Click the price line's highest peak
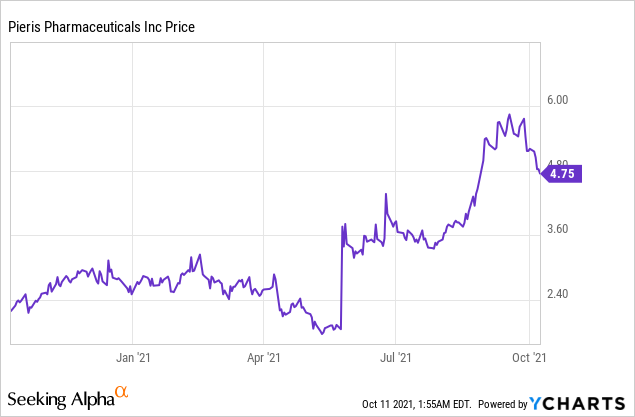This screenshot has height=417, width=635. (509, 115)
